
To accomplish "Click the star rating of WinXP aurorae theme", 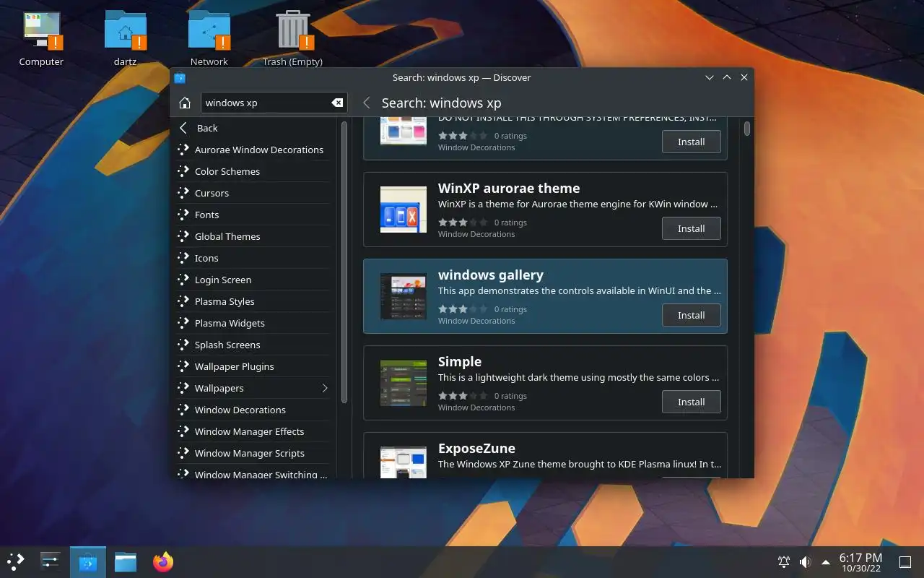I will tap(463, 223).
